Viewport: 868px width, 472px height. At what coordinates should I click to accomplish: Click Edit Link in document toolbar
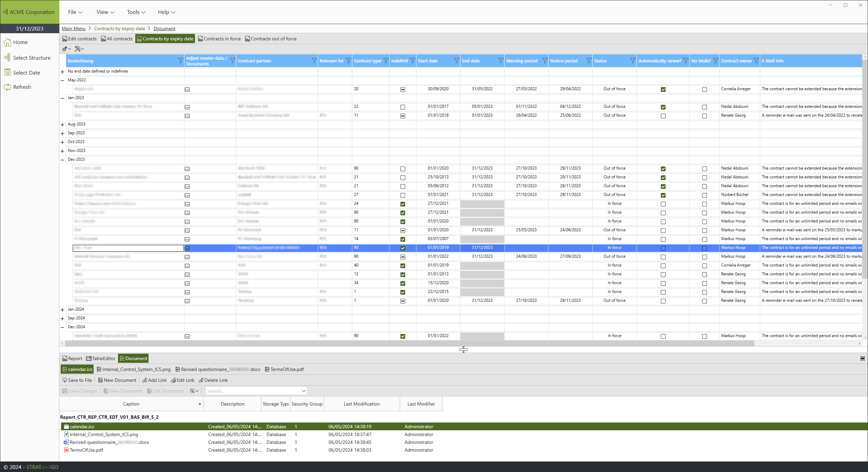(183, 380)
